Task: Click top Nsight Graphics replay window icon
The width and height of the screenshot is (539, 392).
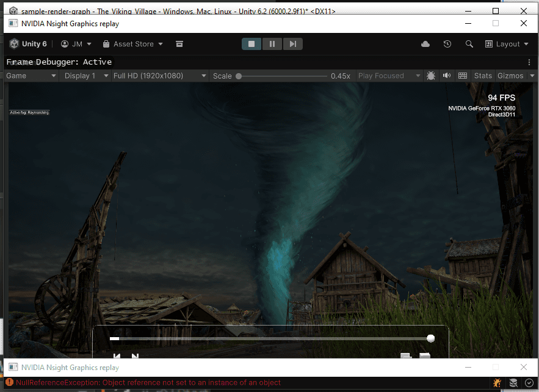Action: coord(13,23)
